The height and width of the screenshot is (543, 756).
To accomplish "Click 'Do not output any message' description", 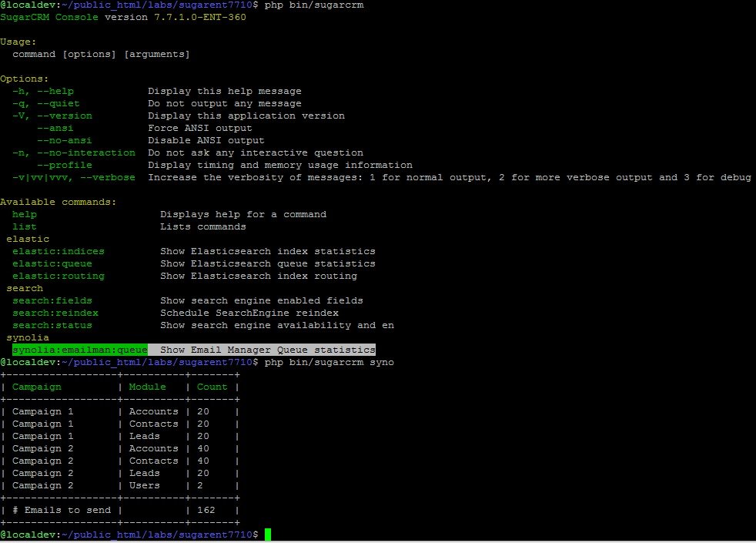I will point(225,103).
